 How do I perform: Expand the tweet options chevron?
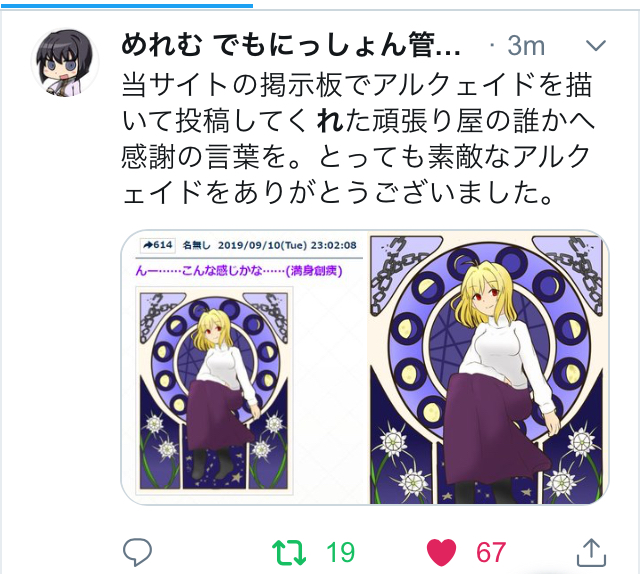pos(596,45)
